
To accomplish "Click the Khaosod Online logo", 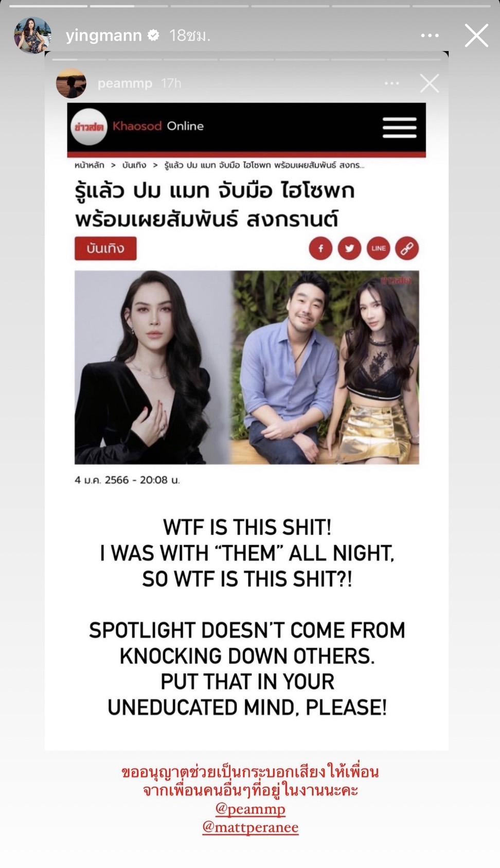I will [x=137, y=127].
